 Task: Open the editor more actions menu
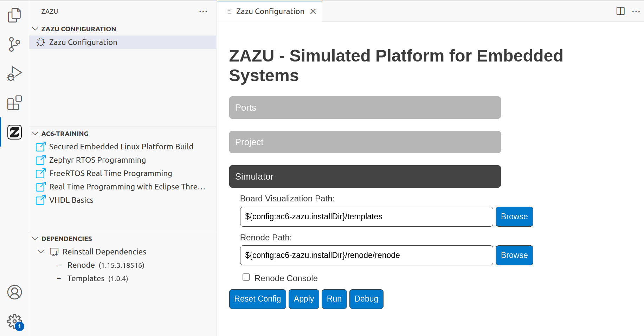pyautogui.click(x=636, y=11)
